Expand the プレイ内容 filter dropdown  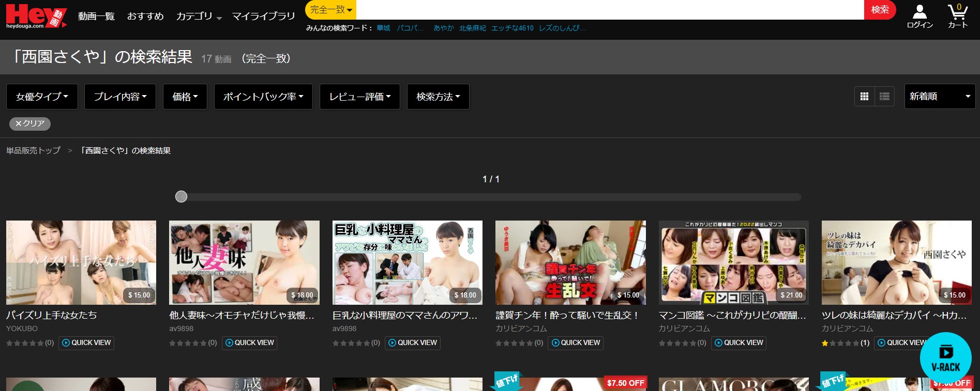coord(120,97)
